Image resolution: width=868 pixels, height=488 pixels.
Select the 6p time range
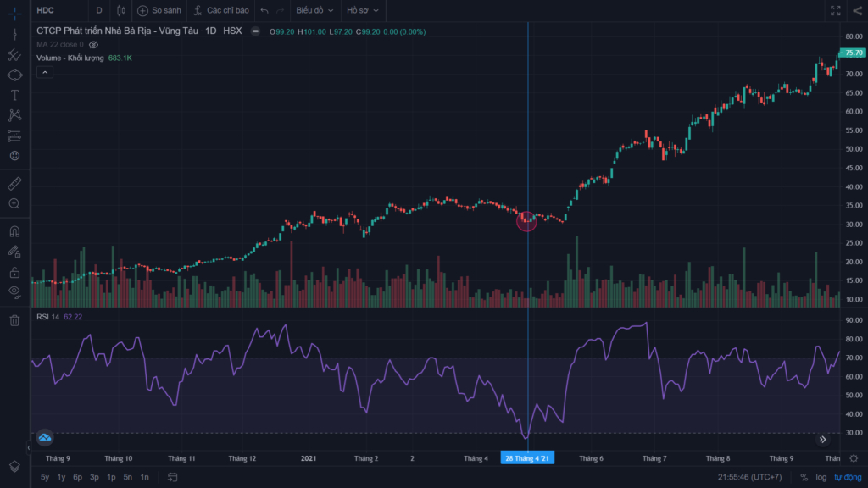[x=77, y=477]
